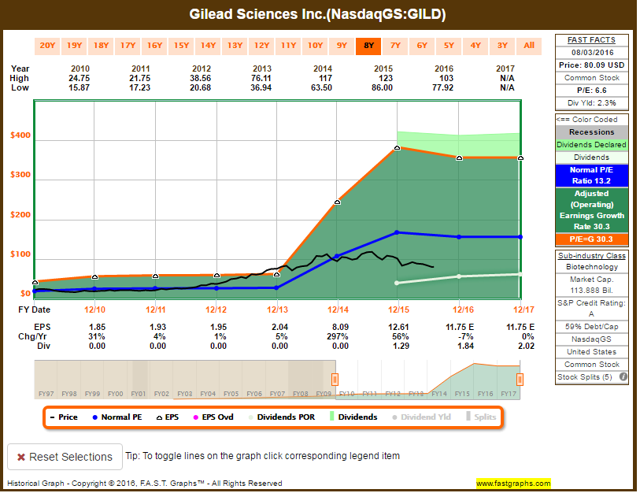Show the 7Y chart range
640x493 pixels.
tap(395, 46)
